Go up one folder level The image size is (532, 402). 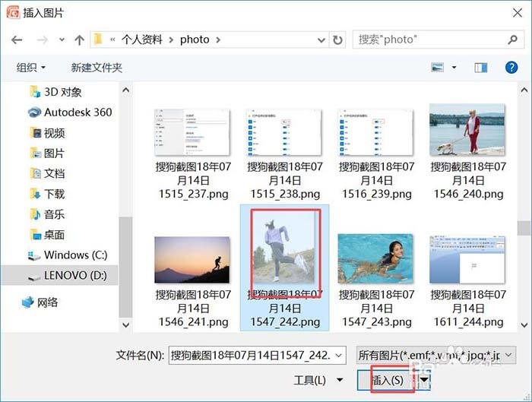pyautogui.click(x=79, y=40)
